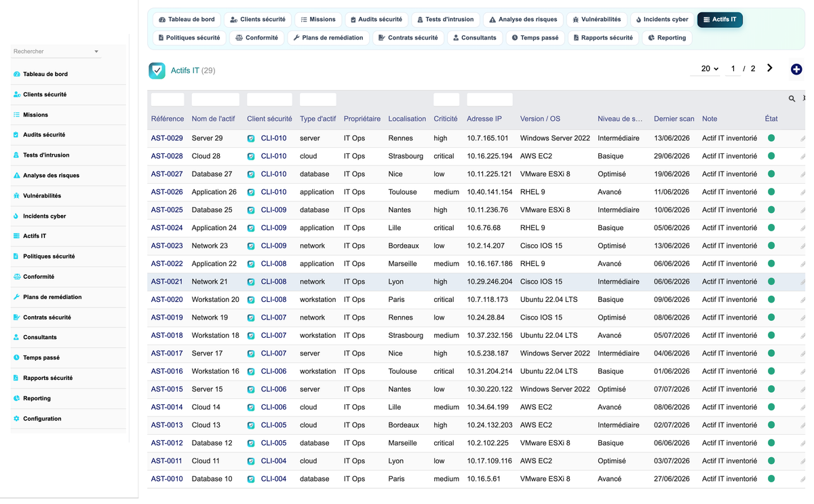Click the green État dot for AST-0018
814x504 pixels.
coord(771,335)
